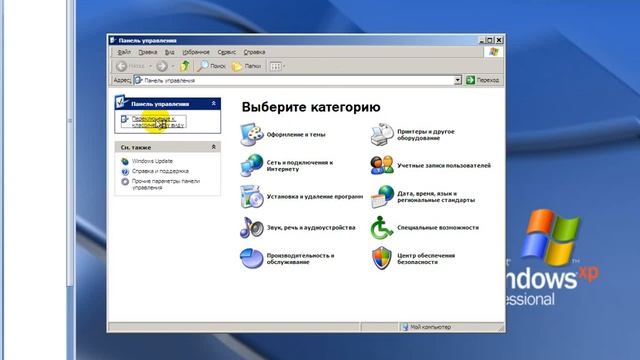The height and width of the screenshot is (360, 640).
Task: Open the Звук, речь и аудиоустройства icon
Action: point(251,227)
